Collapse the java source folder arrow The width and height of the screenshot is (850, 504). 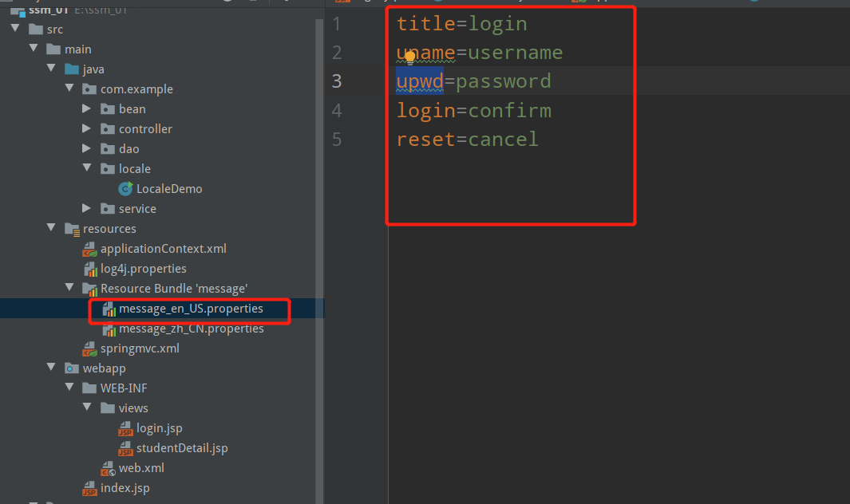tap(52, 69)
